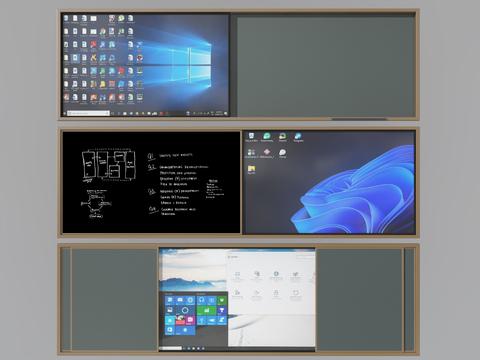Open the magenta OneNote tile in Start menu
The image size is (480, 360).
[190, 320]
